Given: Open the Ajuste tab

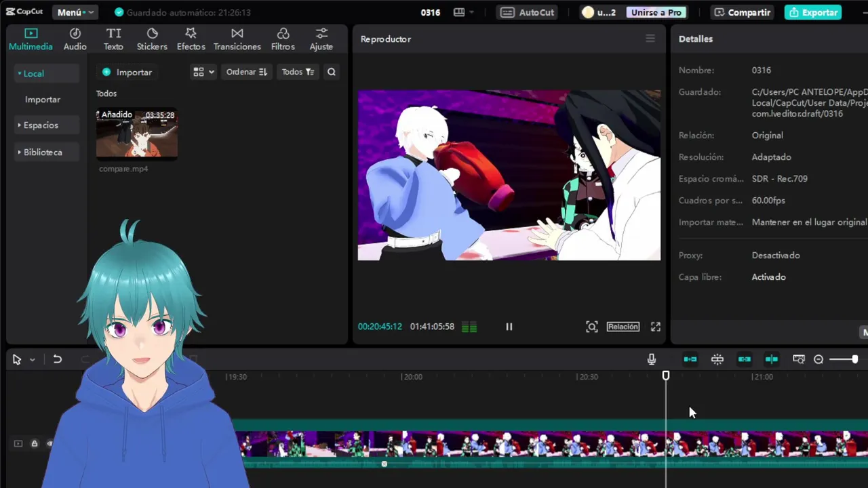Looking at the screenshot, I should [321, 39].
